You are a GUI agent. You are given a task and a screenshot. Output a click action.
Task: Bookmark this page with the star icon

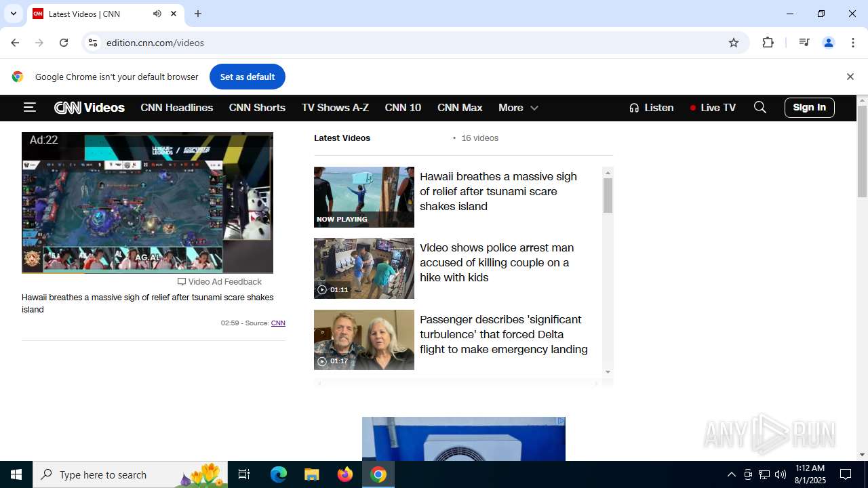coord(734,43)
